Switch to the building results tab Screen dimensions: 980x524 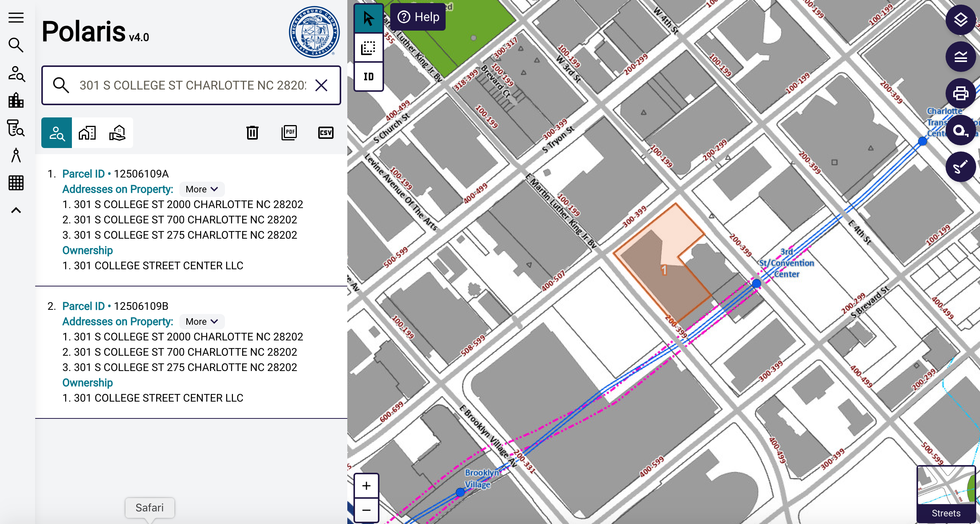[87, 133]
